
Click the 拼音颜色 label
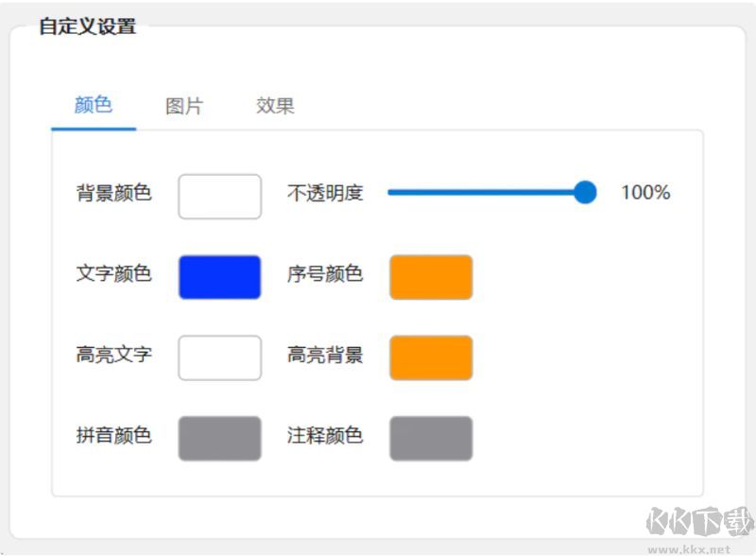pyautogui.click(x=114, y=435)
